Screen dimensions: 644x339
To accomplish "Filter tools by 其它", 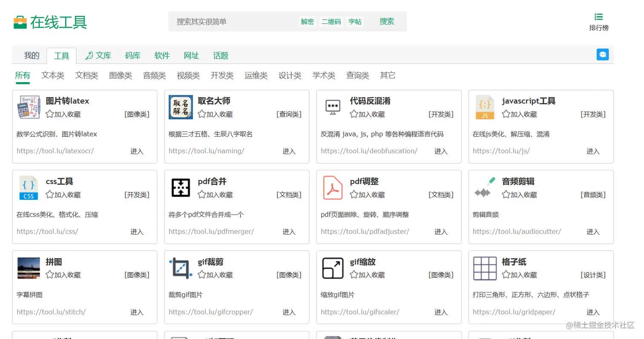I will coord(388,75).
